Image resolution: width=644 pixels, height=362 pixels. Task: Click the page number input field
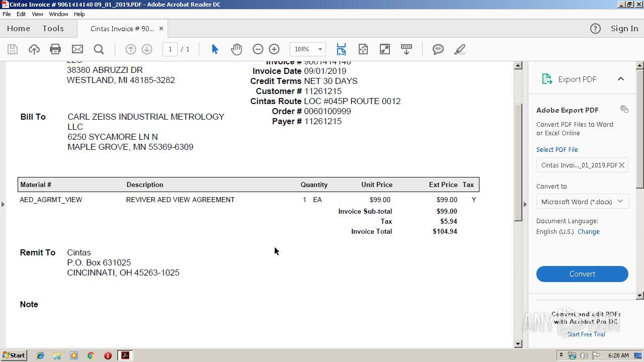(x=170, y=49)
